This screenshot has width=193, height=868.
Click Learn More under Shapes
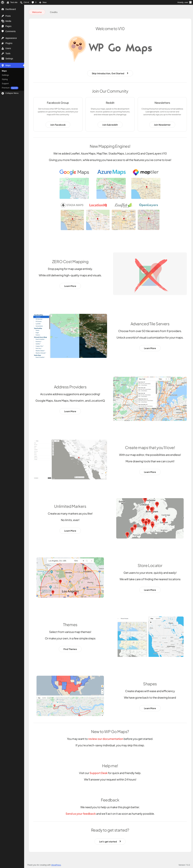(x=150, y=708)
